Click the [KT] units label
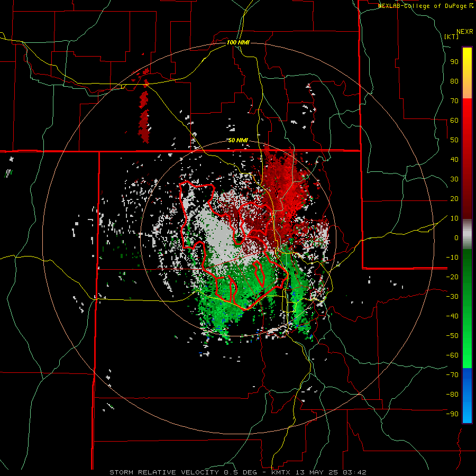The height and width of the screenshot is (476, 476). 452,36
